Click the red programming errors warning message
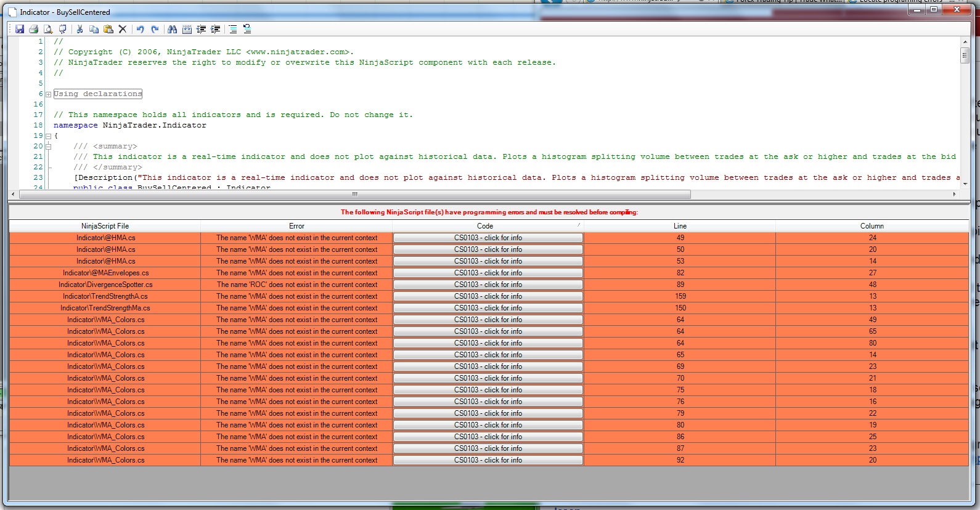 click(489, 212)
